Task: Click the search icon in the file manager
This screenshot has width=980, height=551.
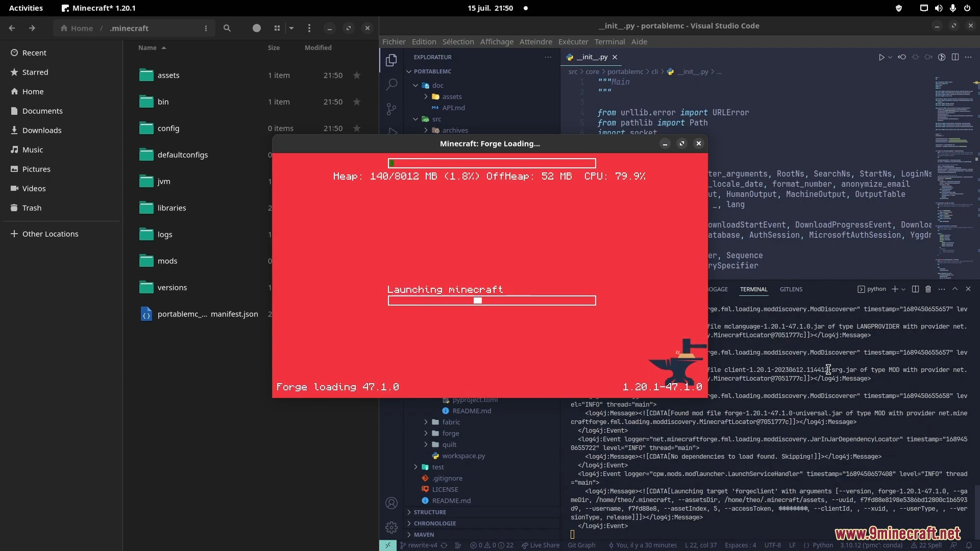Action: pos(227,29)
